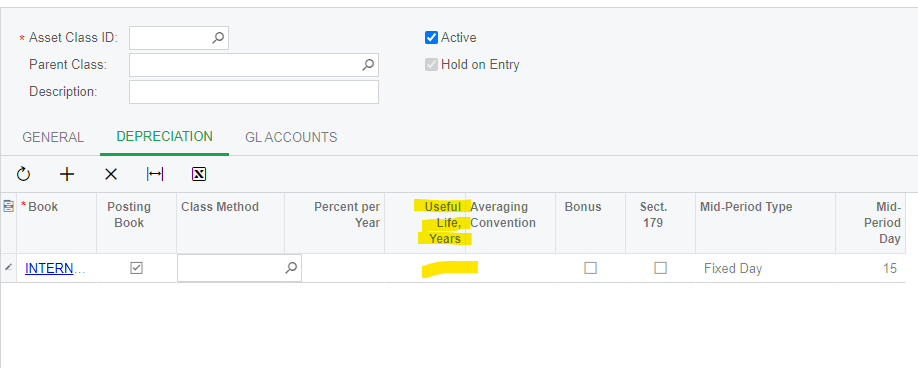The width and height of the screenshot is (918, 368).
Task: Toggle the Active checkbox
Action: (431, 37)
